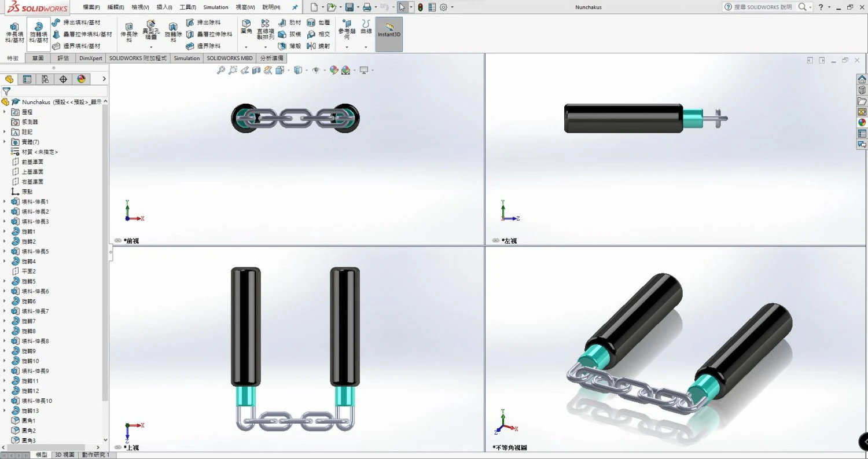
Task: Toggle the Instant3D button
Action: point(389,34)
